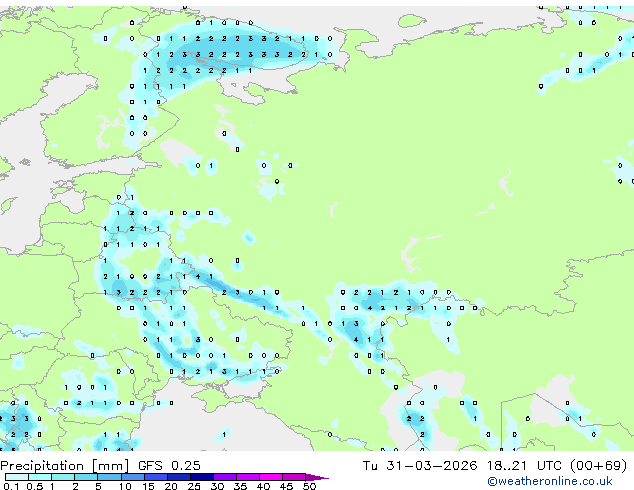
Task: Click the 1–2 mm legend swatch
Action: (x=63, y=477)
